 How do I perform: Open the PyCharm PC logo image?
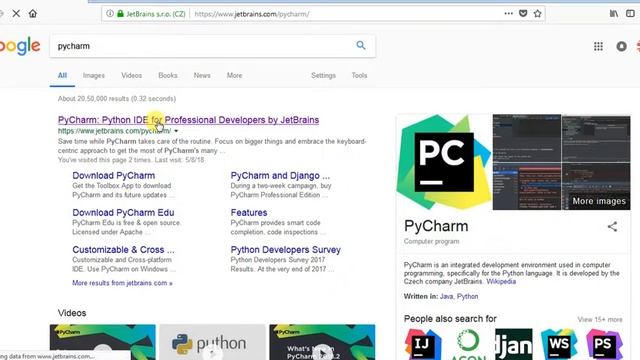pyautogui.click(x=444, y=162)
